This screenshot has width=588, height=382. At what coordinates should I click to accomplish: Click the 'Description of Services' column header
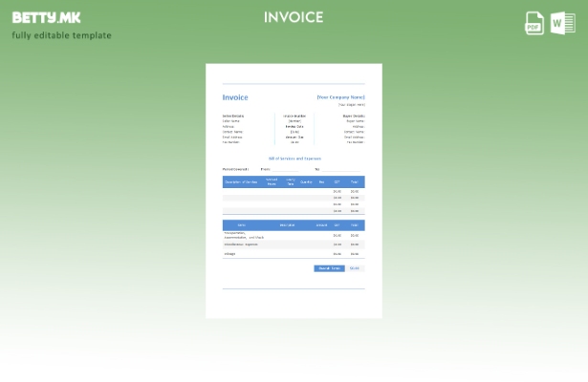pyautogui.click(x=241, y=181)
